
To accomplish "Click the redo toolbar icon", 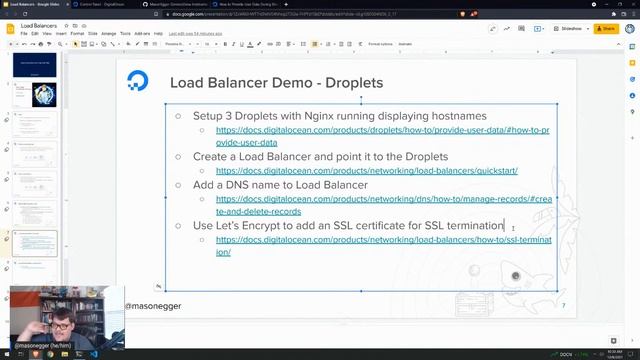I will pos(33,44).
